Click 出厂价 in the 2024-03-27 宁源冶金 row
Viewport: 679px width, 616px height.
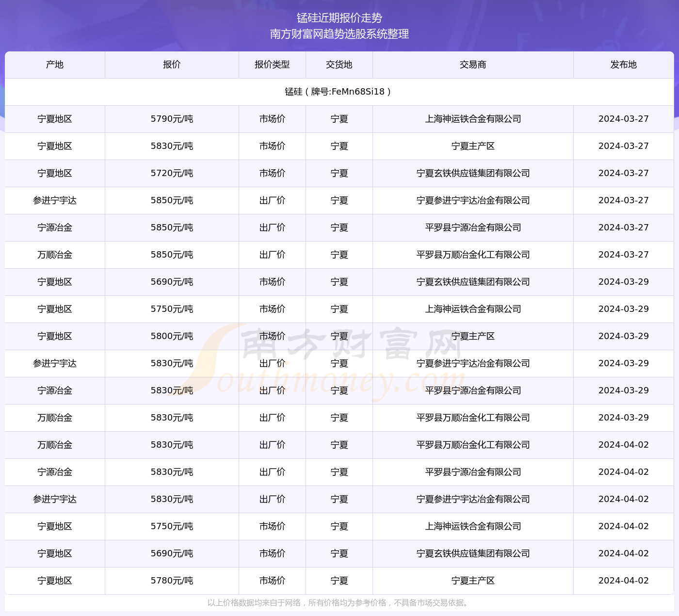pyautogui.click(x=272, y=227)
